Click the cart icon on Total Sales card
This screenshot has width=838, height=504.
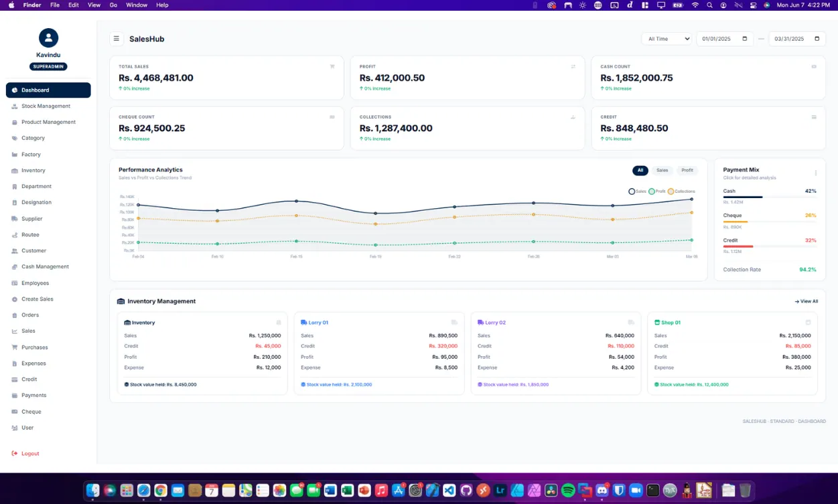[x=332, y=67]
